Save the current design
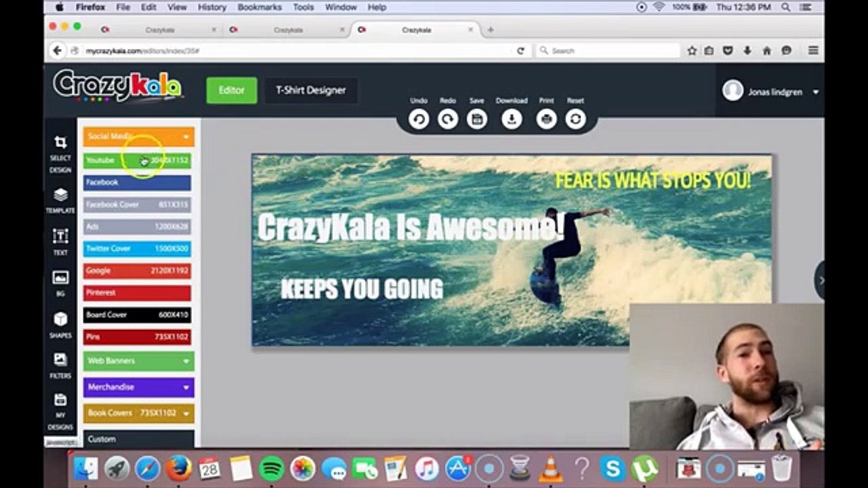The image size is (868, 488). [477, 119]
